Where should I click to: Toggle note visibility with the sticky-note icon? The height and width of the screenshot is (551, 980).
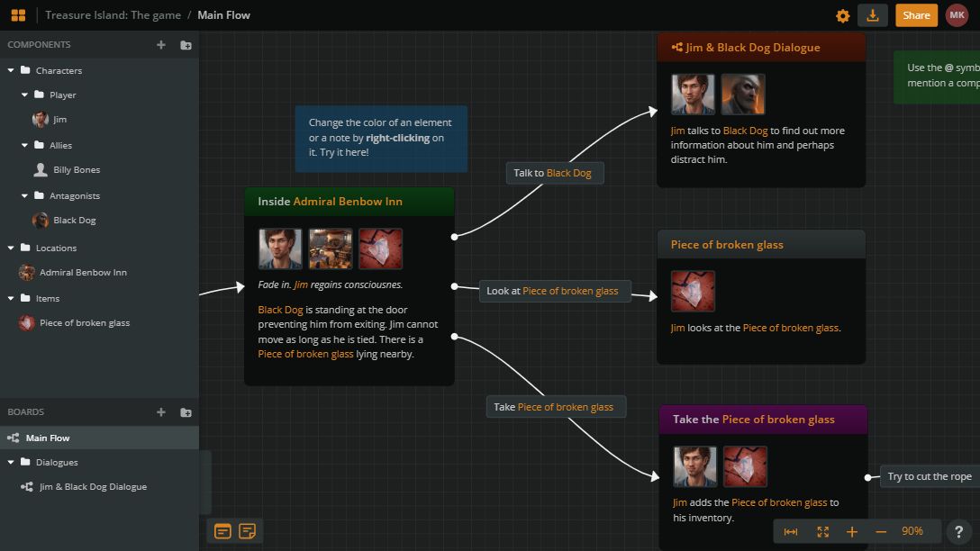[x=245, y=531]
